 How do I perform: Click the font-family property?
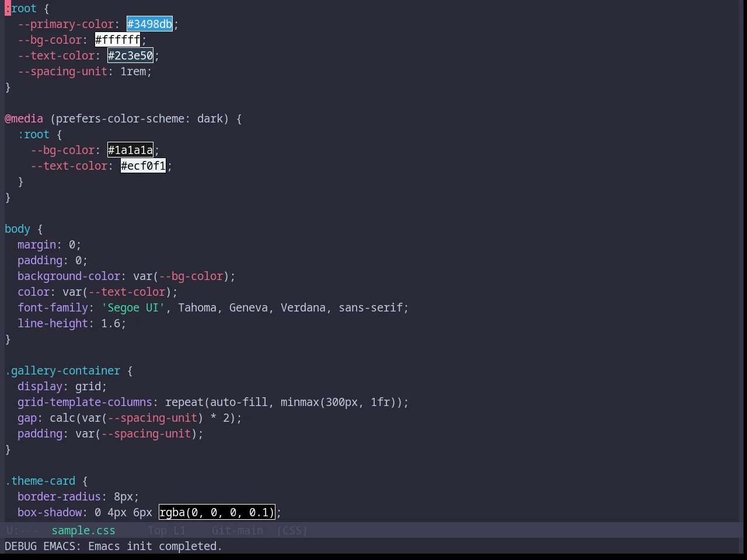point(53,307)
